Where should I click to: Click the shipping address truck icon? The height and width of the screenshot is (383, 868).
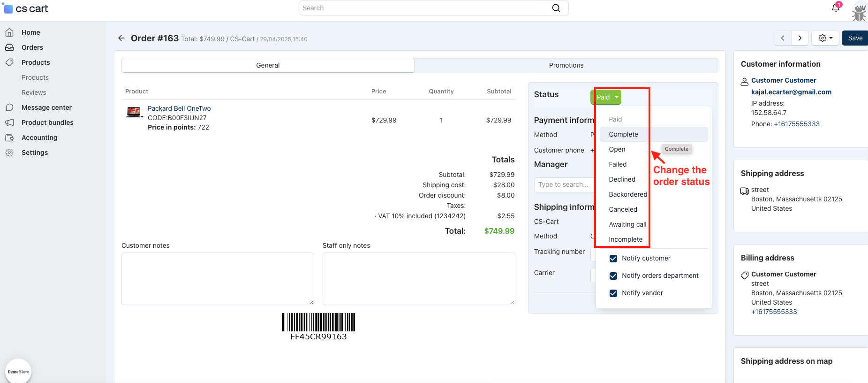click(x=745, y=191)
